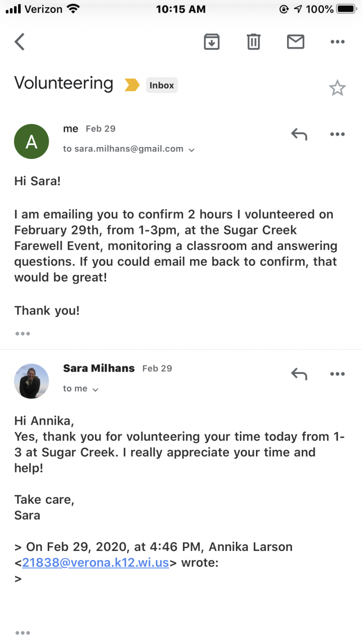Tap the Sara Milhans sender name
Screen dimensions: 362x644
point(99,368)
